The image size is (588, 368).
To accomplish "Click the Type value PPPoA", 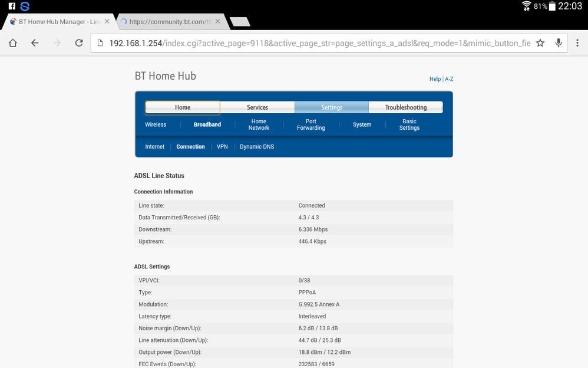I will coord(307,293).
